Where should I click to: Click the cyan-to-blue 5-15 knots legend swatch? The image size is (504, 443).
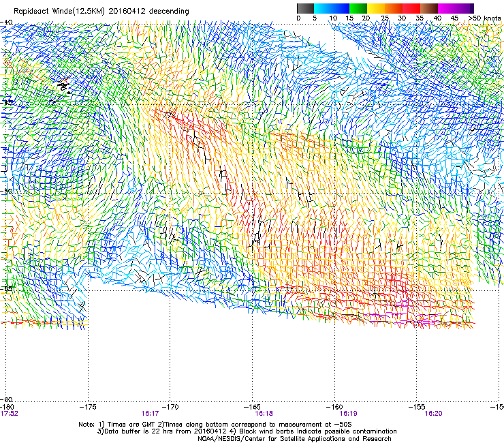pyautogui.click(x=332, y=8)
